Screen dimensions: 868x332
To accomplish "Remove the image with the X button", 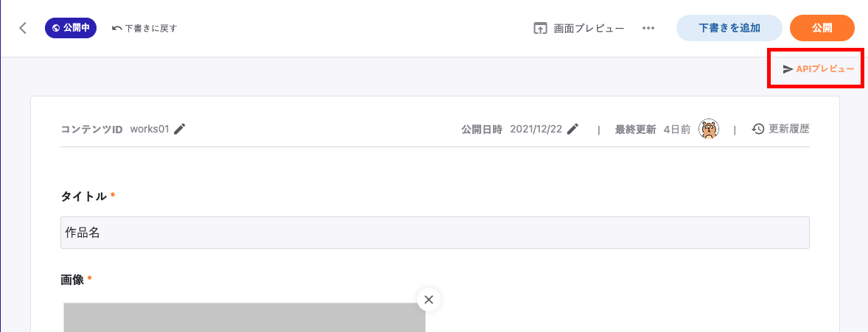I will [429, 300].
